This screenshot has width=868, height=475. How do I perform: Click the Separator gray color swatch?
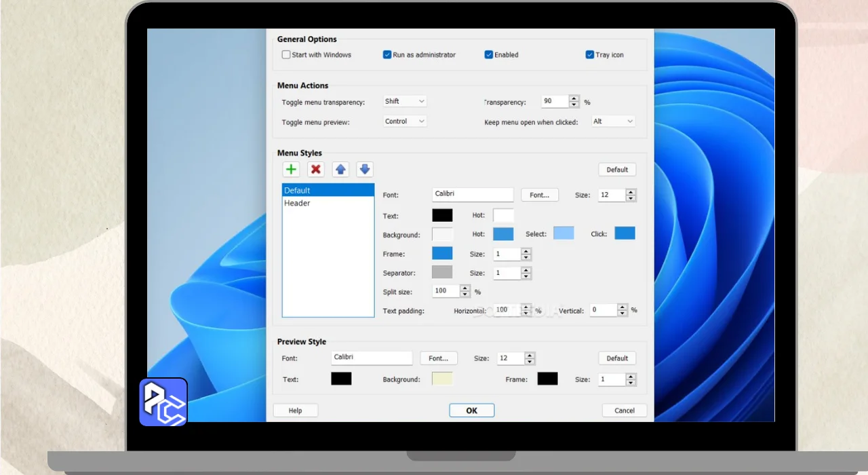[442, 272]
